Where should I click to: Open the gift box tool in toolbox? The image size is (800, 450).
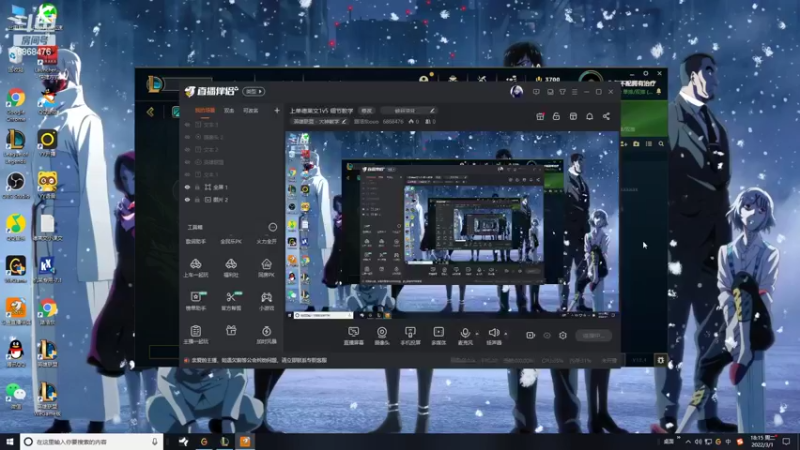pos(231,331)
